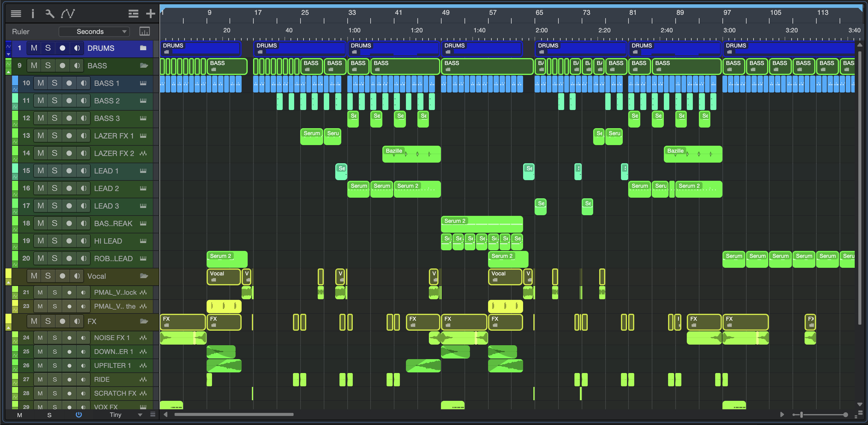Select the first Vocal clip near bar 9
This screenshot has height=425, width=868.
click(x=224, y=277)
